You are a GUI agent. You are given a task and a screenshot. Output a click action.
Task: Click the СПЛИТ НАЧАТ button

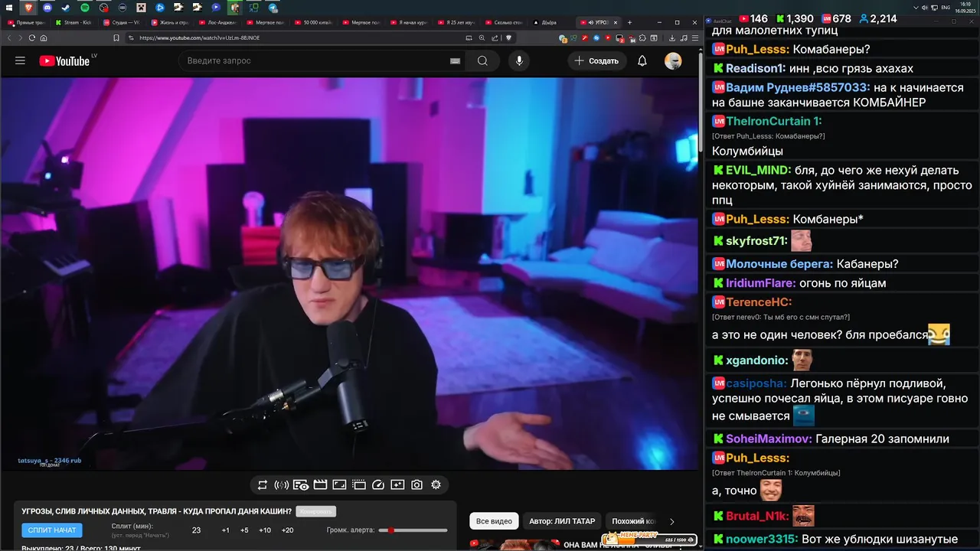(52, 530)
